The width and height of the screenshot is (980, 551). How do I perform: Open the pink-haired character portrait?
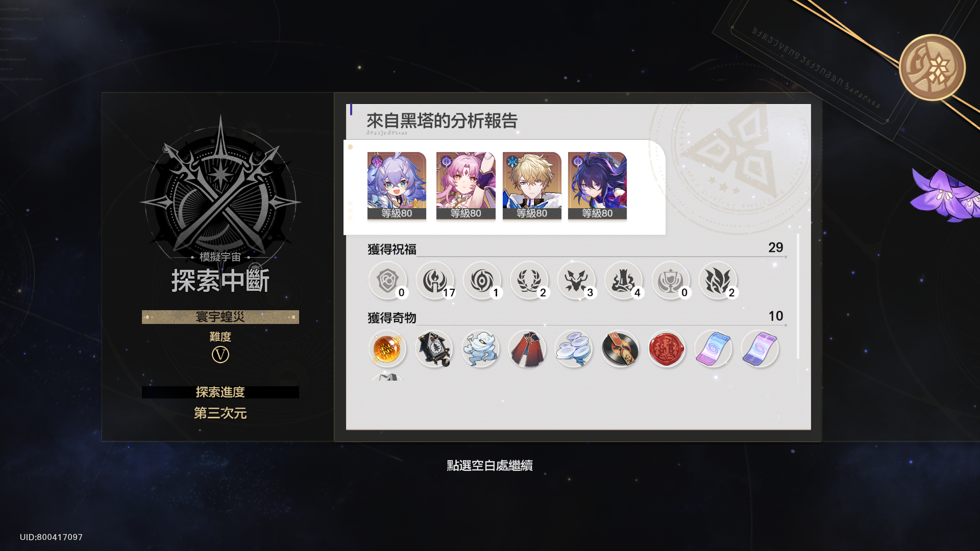click(x=465, y=186)
